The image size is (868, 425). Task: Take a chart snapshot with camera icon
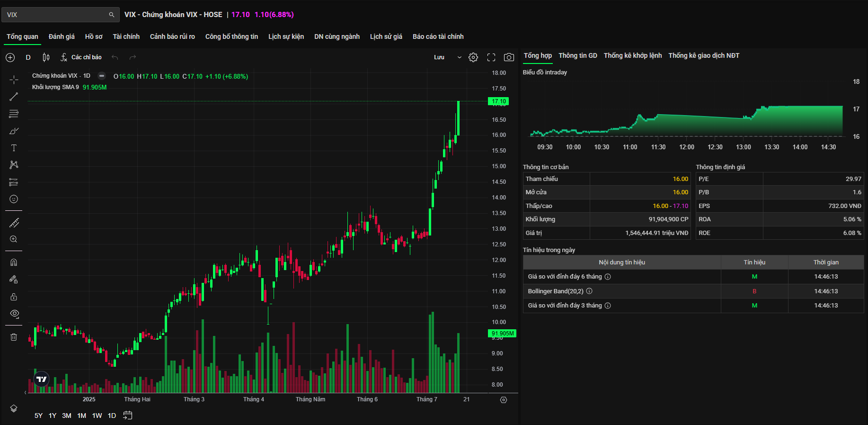(509, 57)
